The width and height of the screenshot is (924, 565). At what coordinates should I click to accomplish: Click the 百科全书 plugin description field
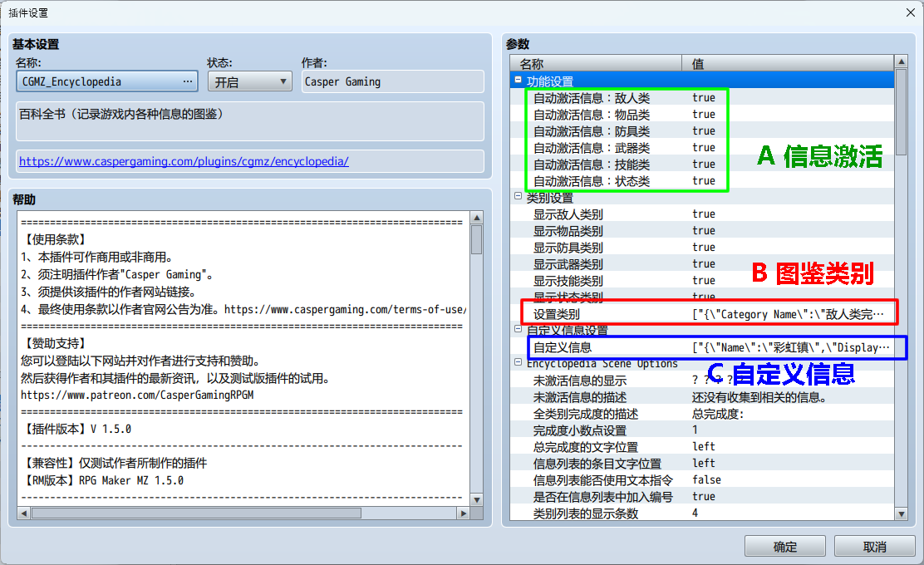250,120
